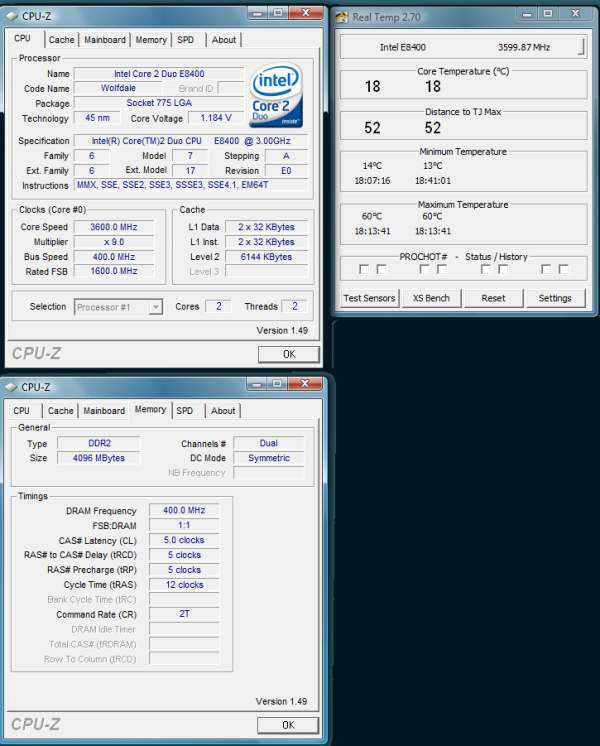
Task: Click the CAS# Latency value '5.0 clocks'
Action: tap(184, 540)
